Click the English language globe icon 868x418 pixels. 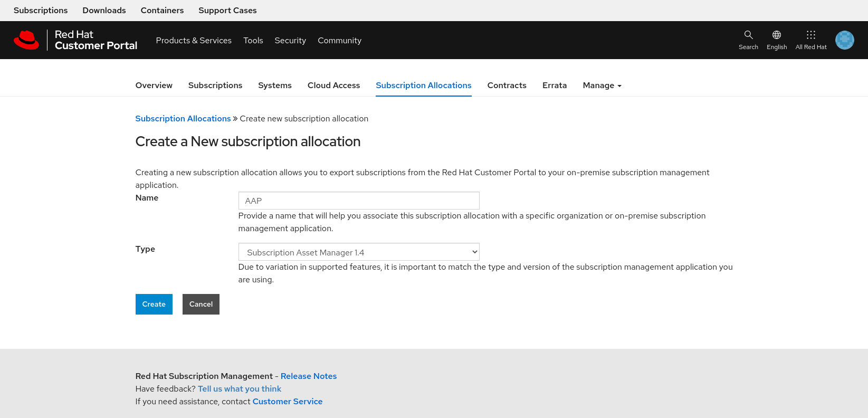(776, 35)
